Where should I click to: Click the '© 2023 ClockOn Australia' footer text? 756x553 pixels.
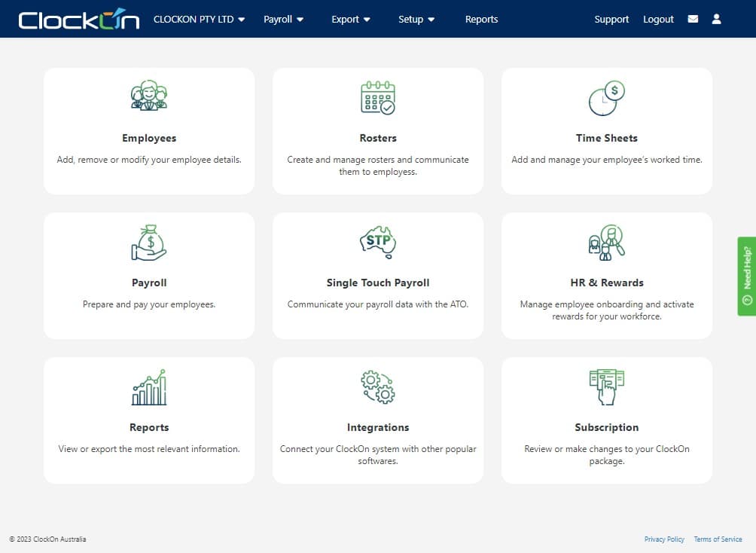[47, 539]
